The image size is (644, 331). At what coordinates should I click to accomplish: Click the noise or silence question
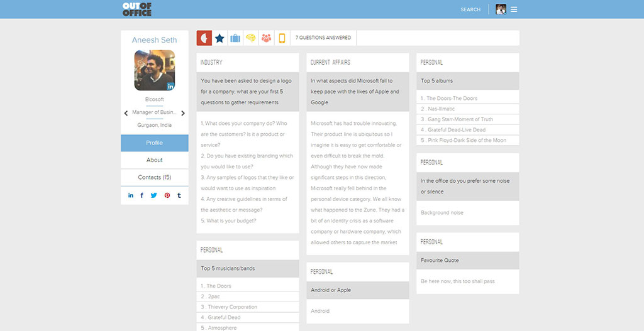(x=468, y=186)
